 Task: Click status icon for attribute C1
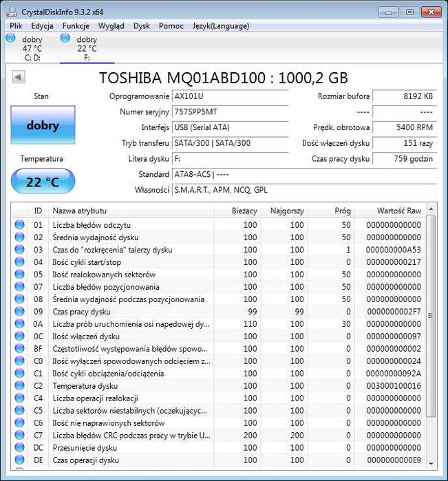coord(19,373)
